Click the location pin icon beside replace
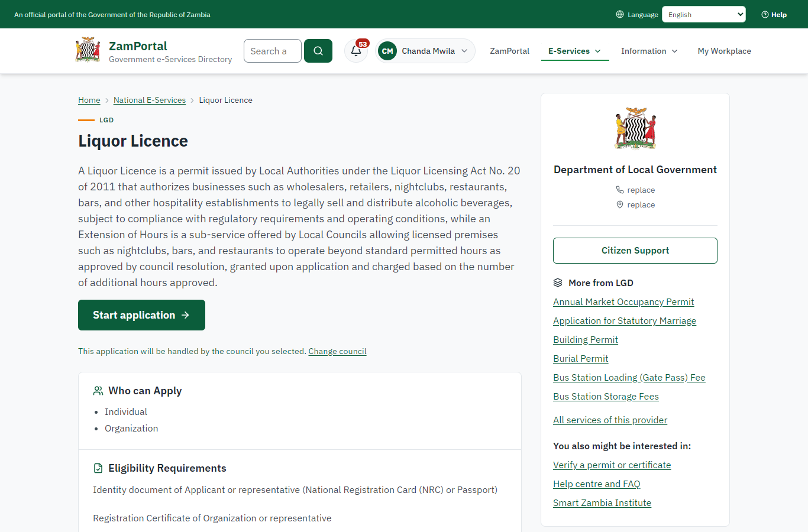 click(x=620, y=205)
